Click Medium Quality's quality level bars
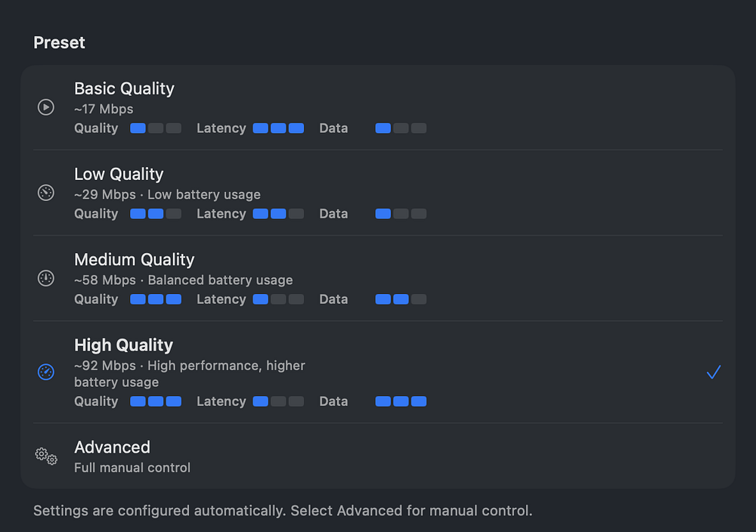The width and height of the screenshot is (756, 532). click(x=156, y=299)
